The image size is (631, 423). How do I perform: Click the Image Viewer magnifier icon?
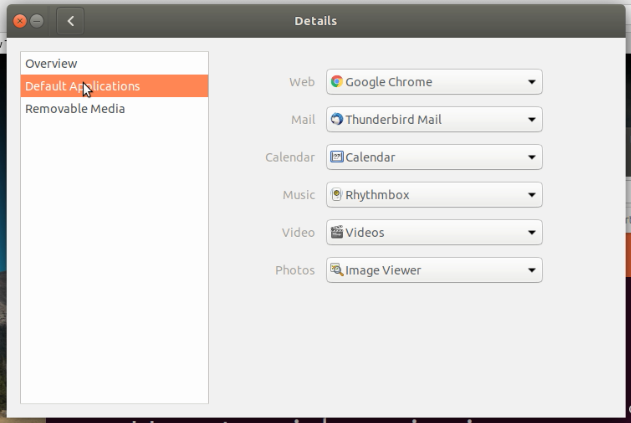tap(337, 270)
